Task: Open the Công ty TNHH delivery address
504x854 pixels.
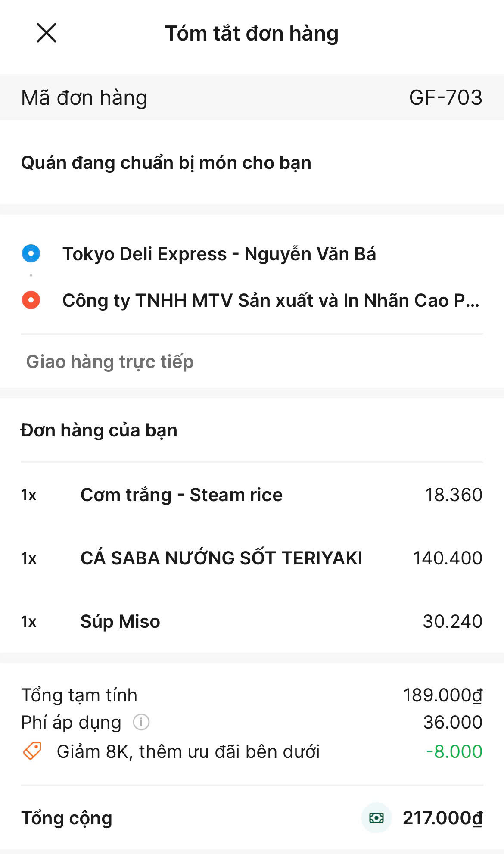Action: 271,300
